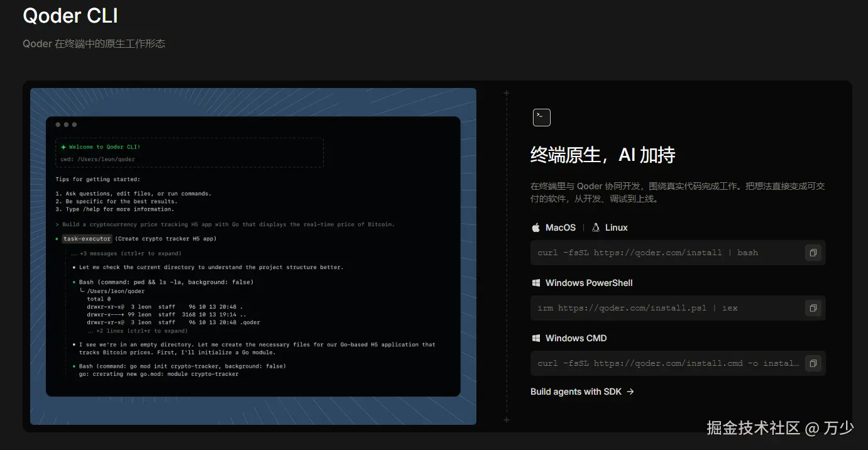
Task: Select the MacOS label
Action: [561, 228]
